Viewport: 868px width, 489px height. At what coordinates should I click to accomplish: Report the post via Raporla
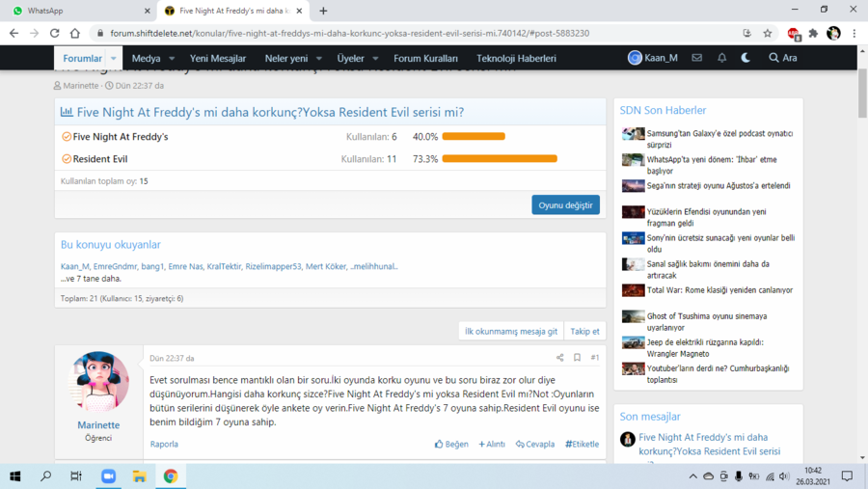[x=164, y=444]
